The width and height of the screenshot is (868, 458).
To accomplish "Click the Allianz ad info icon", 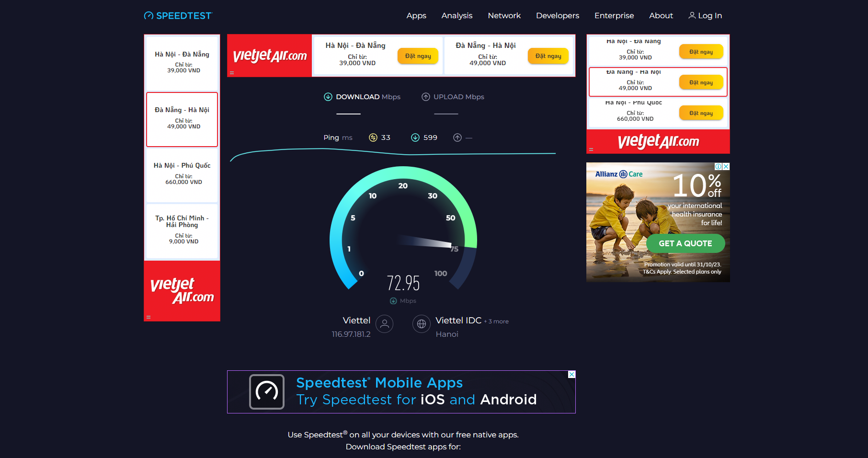I will tap(719, 166).
